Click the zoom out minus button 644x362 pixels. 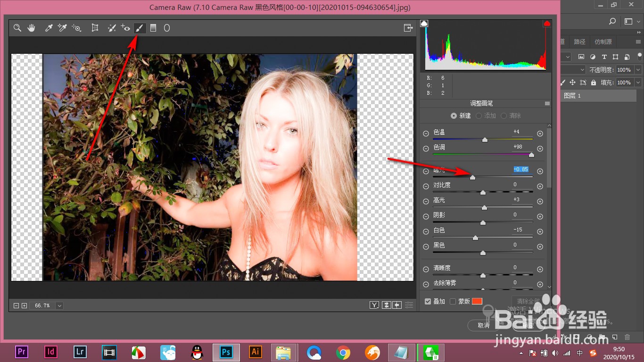click(17, 305)
